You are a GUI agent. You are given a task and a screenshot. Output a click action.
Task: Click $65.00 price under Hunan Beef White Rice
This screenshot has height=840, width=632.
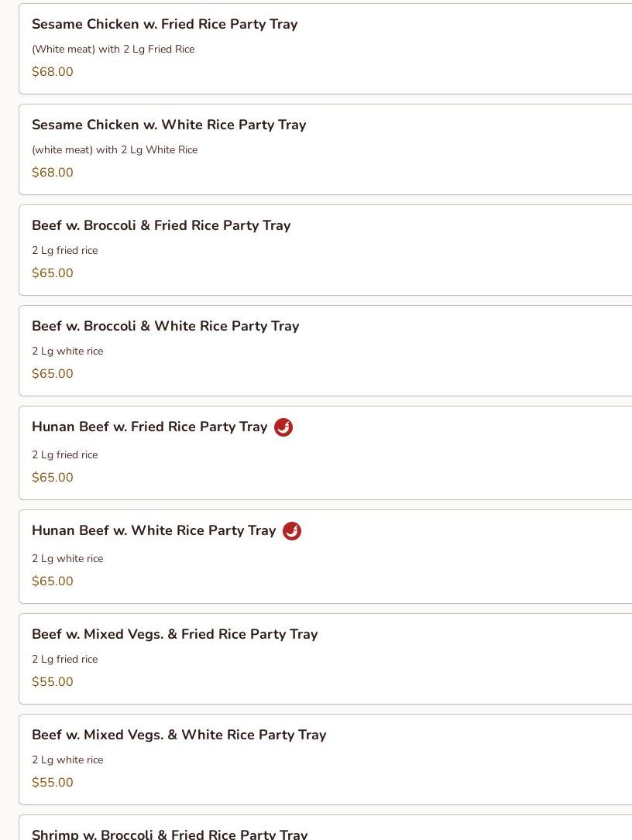[53, 581]
